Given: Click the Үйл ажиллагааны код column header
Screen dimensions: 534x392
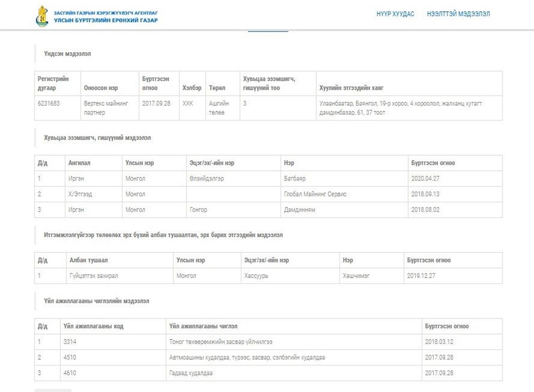Looking at the screenshot, I should (93, 326).
